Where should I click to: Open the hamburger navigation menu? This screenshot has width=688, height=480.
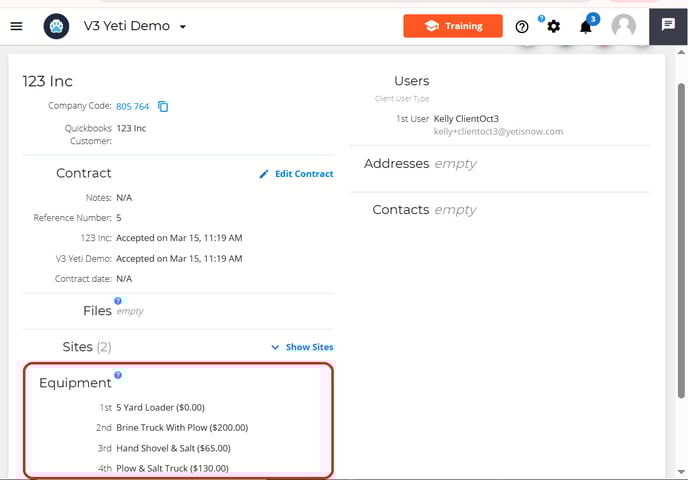(16, 26)
